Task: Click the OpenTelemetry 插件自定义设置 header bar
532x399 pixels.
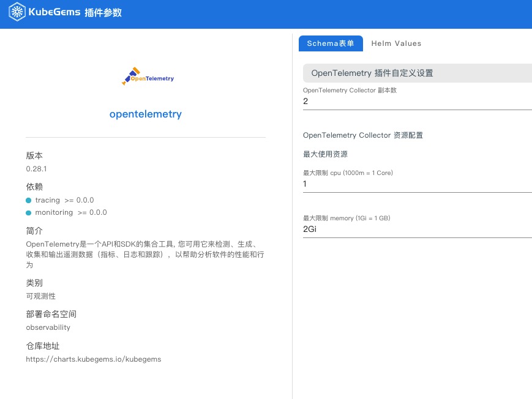Action: point(418,73)
